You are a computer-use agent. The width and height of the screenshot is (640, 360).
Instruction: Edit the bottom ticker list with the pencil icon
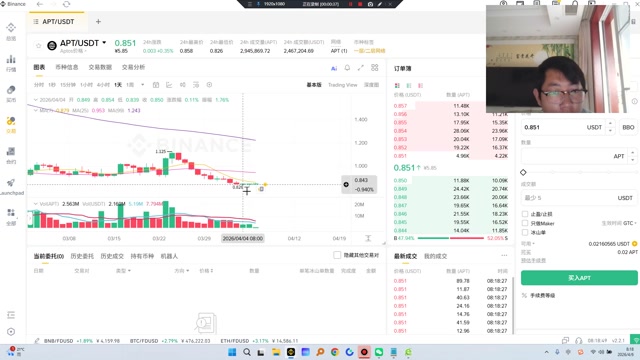(37, 340)
